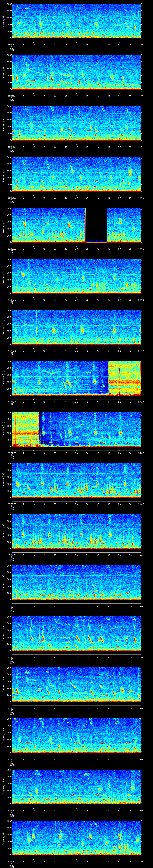Click the yellow noise block starting the 23:22:00 spectrogram
The width and height of the screenshot is (153, 868).
pos(26,429)
